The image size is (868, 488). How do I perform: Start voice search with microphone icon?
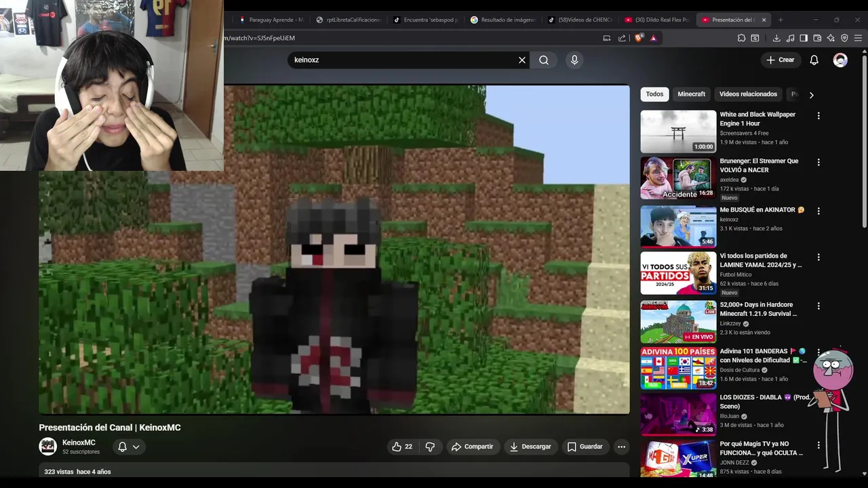(574, 60)
